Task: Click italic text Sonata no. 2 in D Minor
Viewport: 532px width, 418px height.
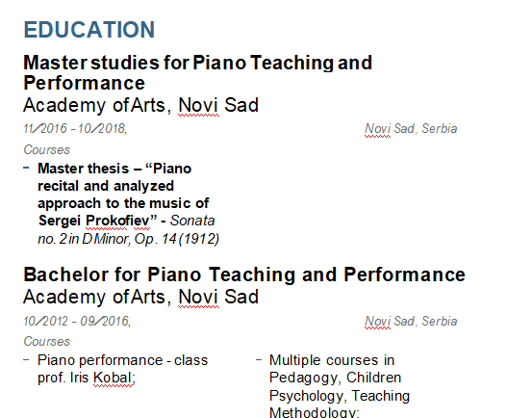Action: pos(128,230)
